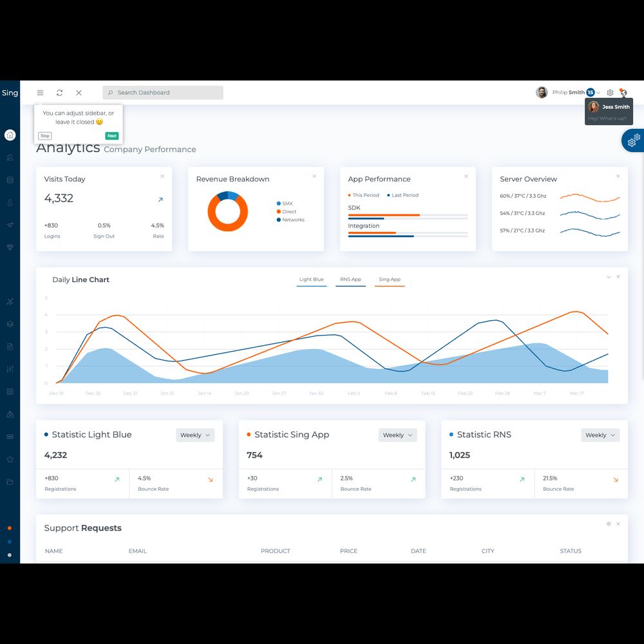Toggle the RNS App series in the chart legend
Screen dimensions: 644x644
coord(350,280)
